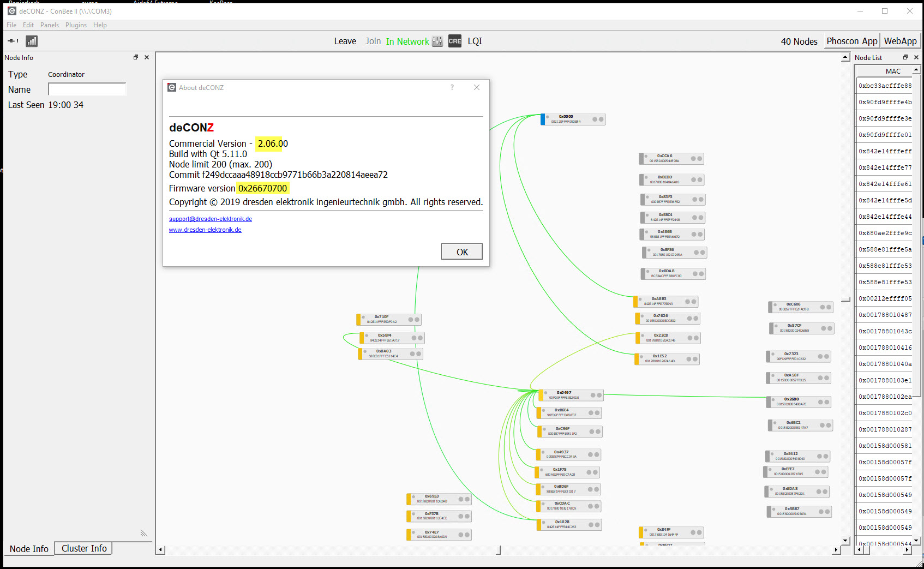Click the connection plug icon in the toolbar

coord(12,41)
